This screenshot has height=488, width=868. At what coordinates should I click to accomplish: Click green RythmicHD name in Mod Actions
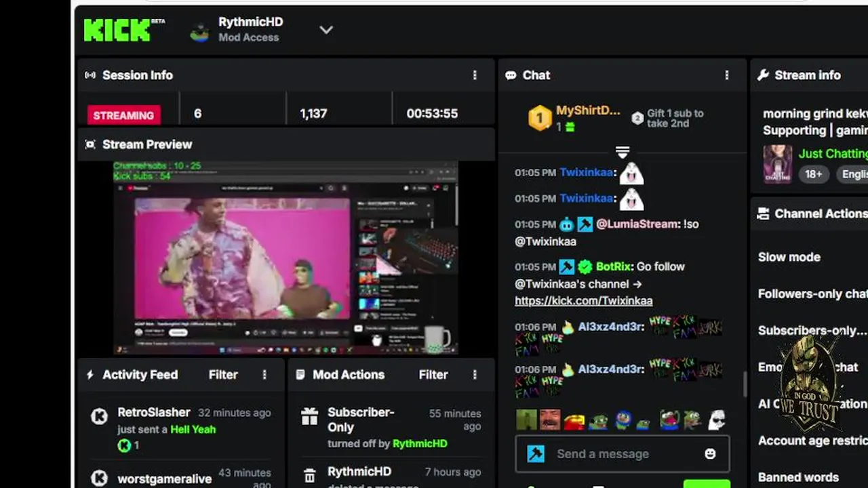pos(420,443)
